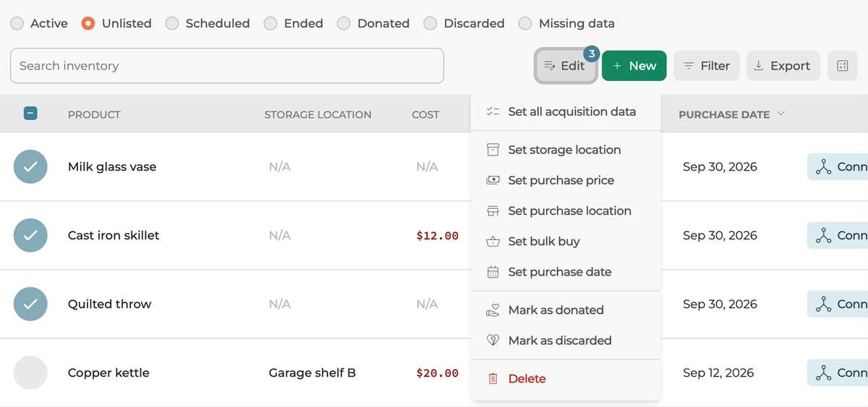Choose Set purchase location menu entry

tap(566, 211)
